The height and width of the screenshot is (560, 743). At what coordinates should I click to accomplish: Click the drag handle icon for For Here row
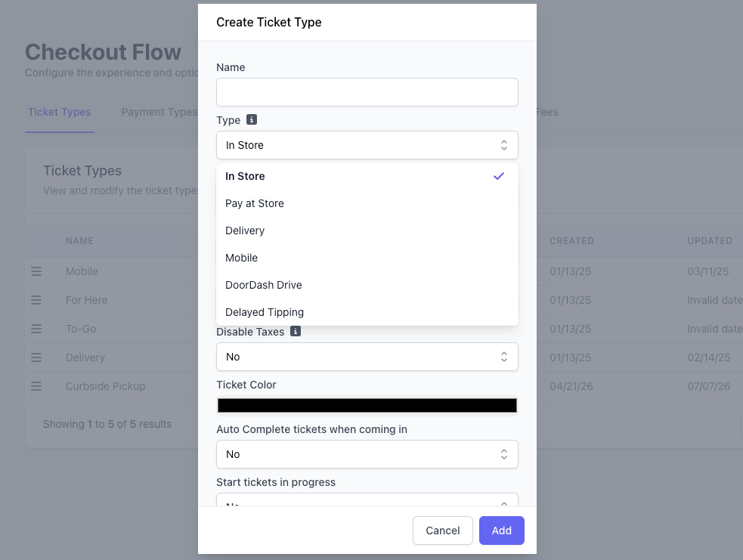coord(36,300)
